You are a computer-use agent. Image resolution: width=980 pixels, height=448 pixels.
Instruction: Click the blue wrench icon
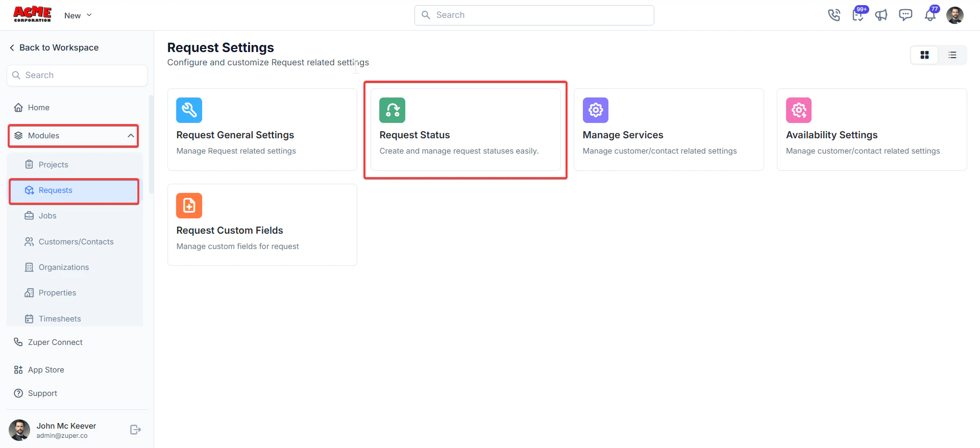189,110
